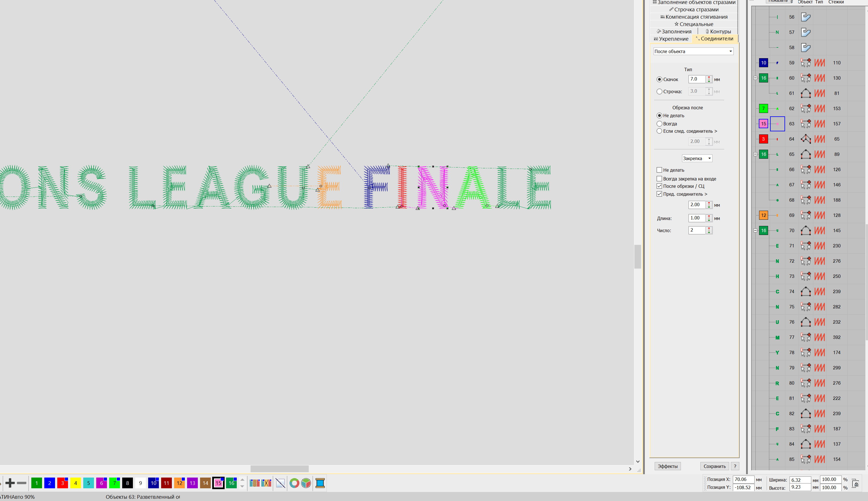The image size is (868, 501).
Task: Uncheck После обрезки / СЦ checkbox
Action: (x=659, y=186)
